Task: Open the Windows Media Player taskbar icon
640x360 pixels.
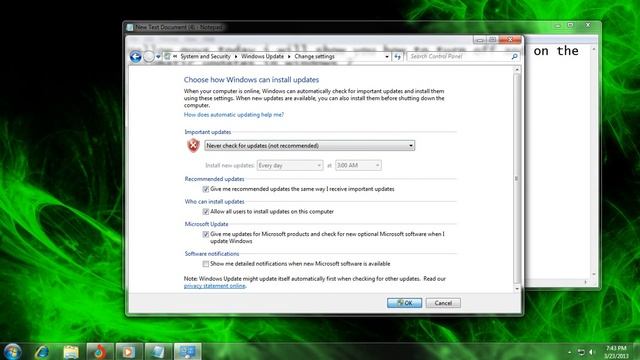Action: click(128, 351)
